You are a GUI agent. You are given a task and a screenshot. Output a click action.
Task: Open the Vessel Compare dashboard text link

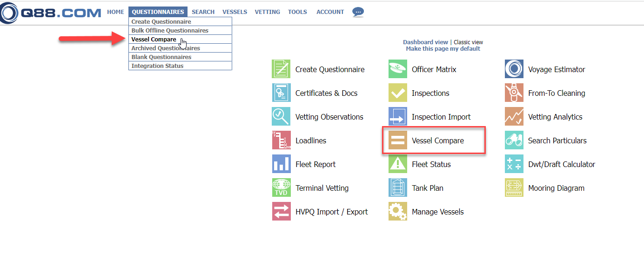click(438, 141)
